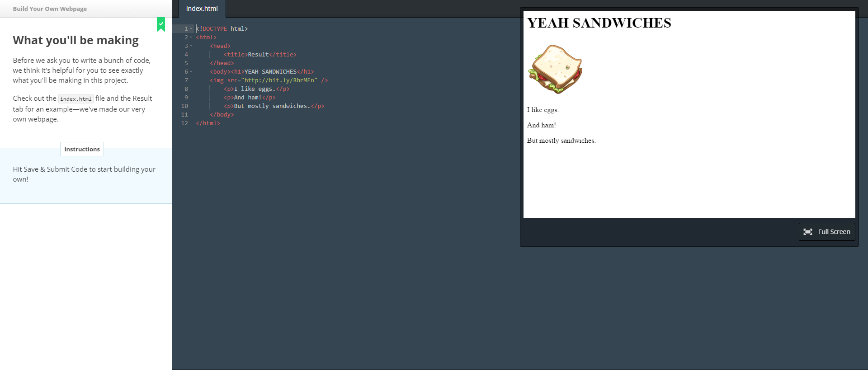Image resolution: width=868 pixels, height=370 pixels.
Task: Collapse the <head> block fold arrow
Action: 191,46
